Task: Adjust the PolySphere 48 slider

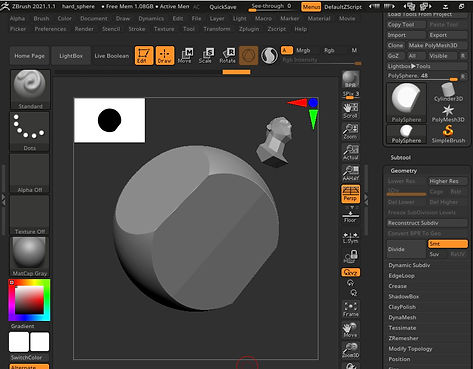Action: point(423,76)
